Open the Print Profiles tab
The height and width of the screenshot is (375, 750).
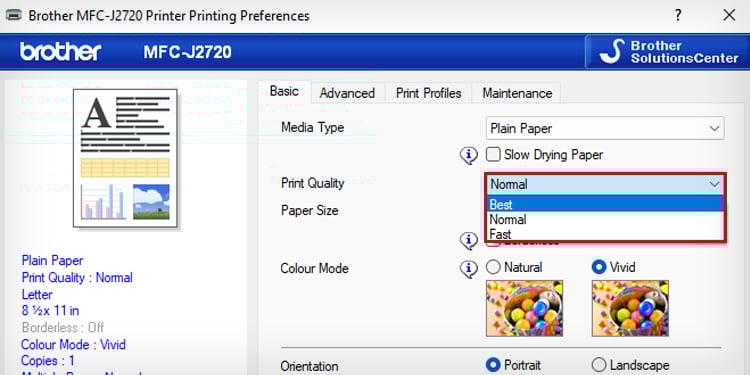pyautogui.click(x=428, y=93)
